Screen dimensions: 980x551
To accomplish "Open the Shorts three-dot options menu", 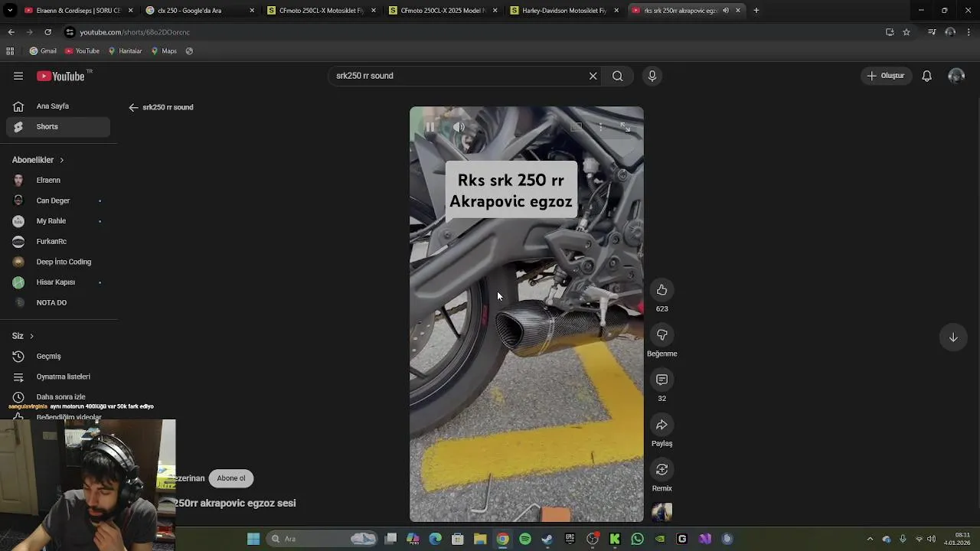I will [x=601, y=127].
